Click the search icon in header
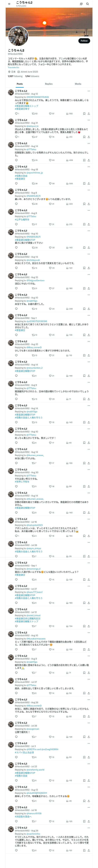This screenshot has width=98, height=868. coord(88,4)
